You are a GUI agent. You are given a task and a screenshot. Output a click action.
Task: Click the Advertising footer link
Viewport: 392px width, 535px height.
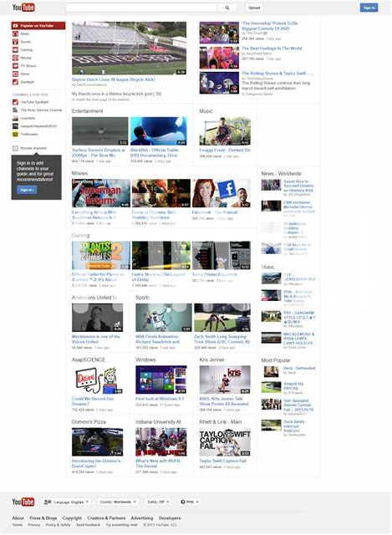142,518
